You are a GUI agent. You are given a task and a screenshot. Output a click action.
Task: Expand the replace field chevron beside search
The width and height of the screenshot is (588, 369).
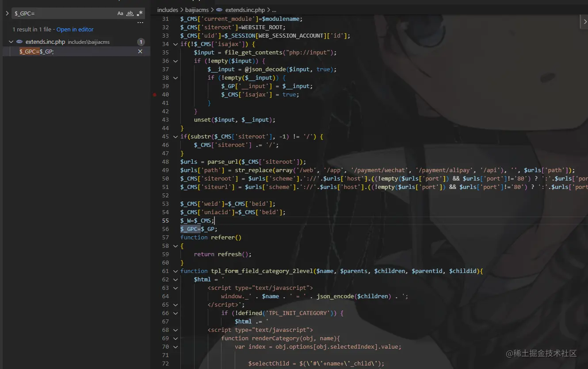click(7, 14)
